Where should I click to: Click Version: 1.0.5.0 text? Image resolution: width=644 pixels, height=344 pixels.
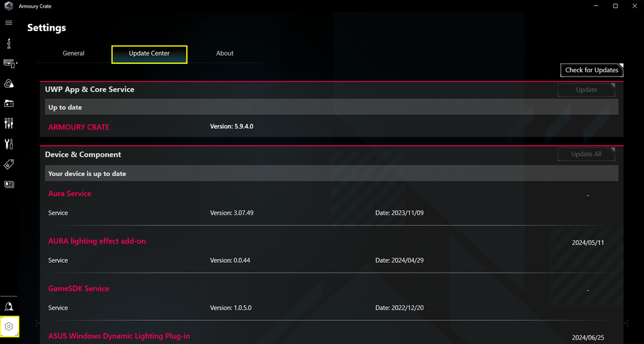[231, 308]
